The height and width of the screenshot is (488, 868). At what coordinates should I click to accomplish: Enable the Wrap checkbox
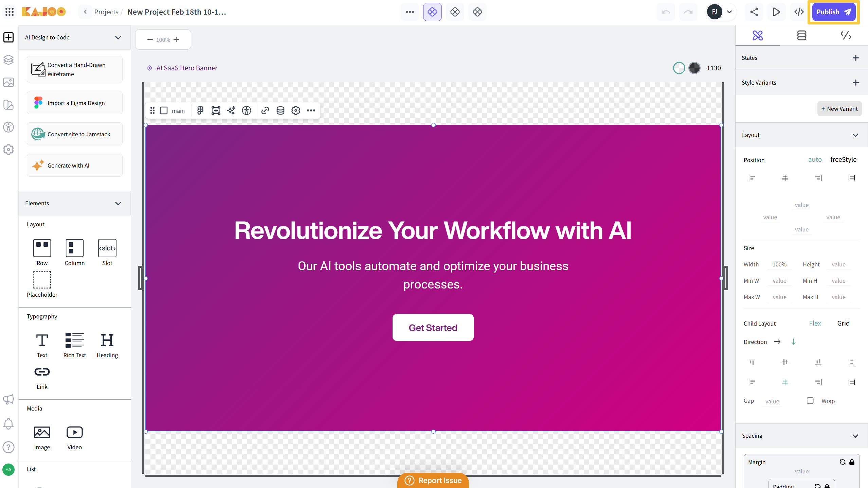coord(810,401)
